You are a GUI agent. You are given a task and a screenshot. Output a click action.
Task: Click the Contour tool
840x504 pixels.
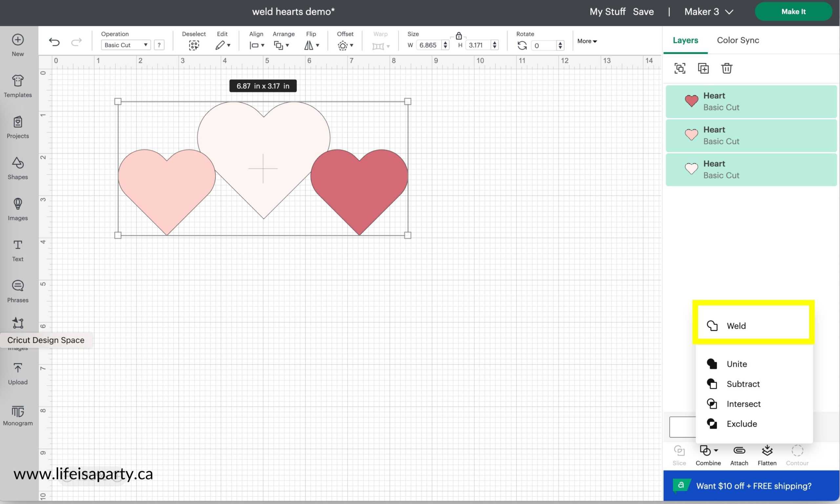(797, 455)
